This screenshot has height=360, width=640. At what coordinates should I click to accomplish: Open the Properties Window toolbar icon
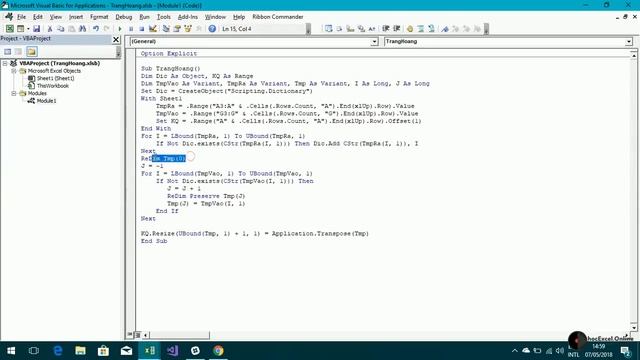pos(177,29)
